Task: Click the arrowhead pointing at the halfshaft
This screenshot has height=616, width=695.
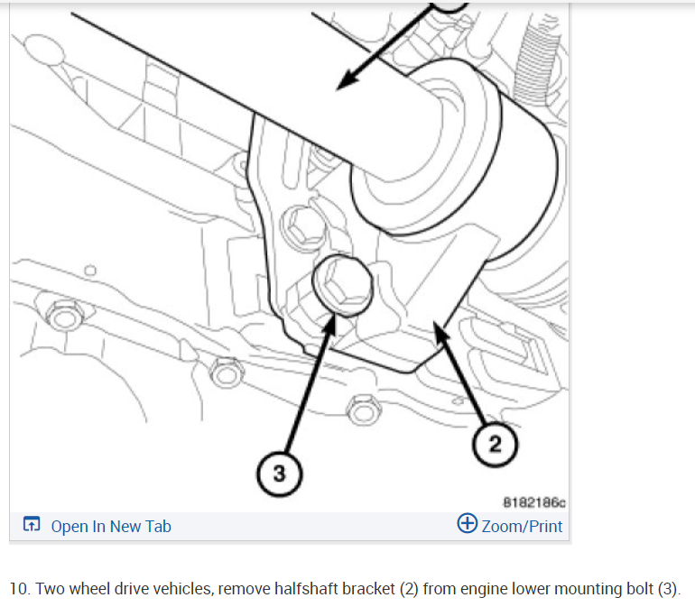Action: coord(347,81)
